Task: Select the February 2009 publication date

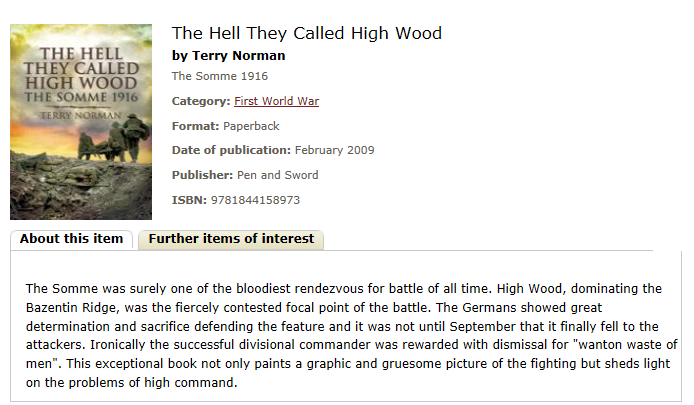Action: tap(335, 150)
